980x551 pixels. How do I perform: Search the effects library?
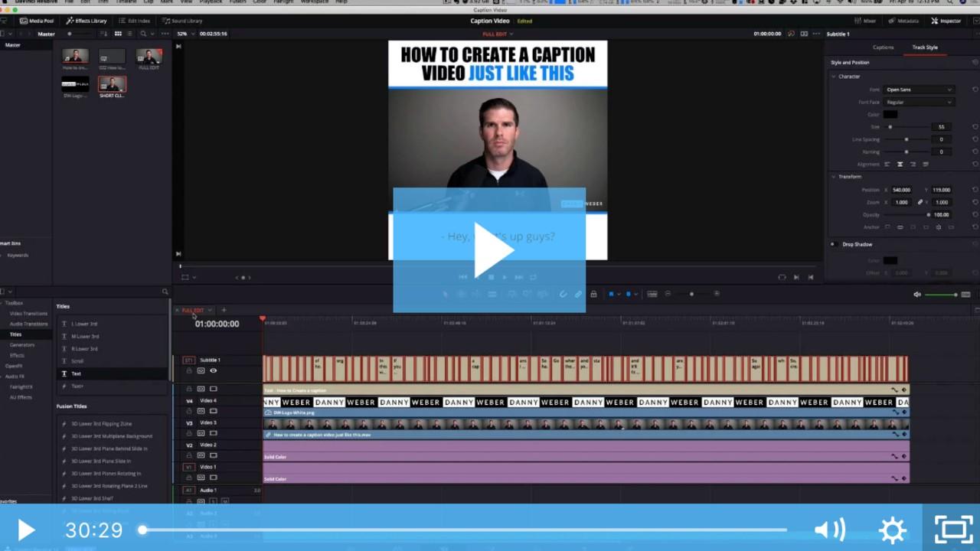click(165, 292)
